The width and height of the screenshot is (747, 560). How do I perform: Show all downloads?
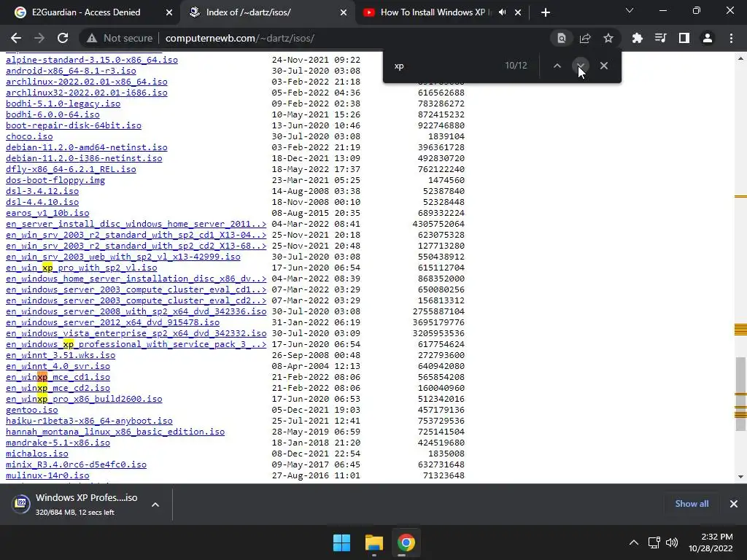point(692,504)
